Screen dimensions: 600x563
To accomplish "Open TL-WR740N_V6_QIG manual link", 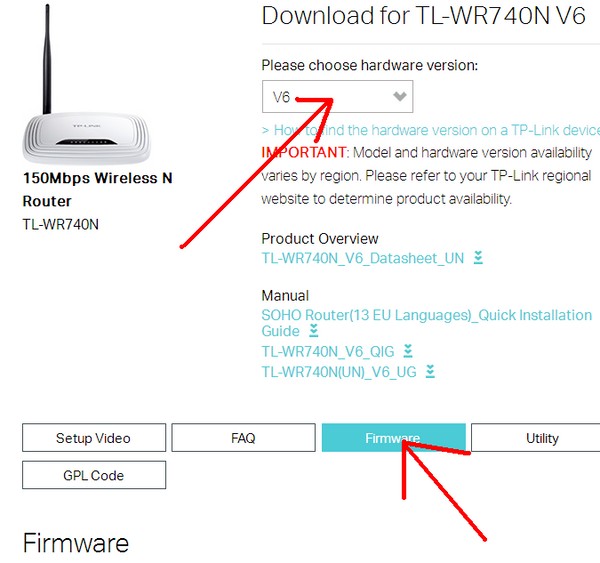I will 328,351.
